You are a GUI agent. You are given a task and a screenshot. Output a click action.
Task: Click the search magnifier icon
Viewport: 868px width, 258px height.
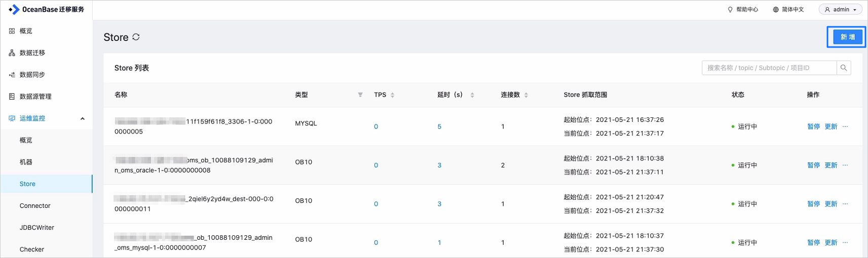tap(844, 68)
